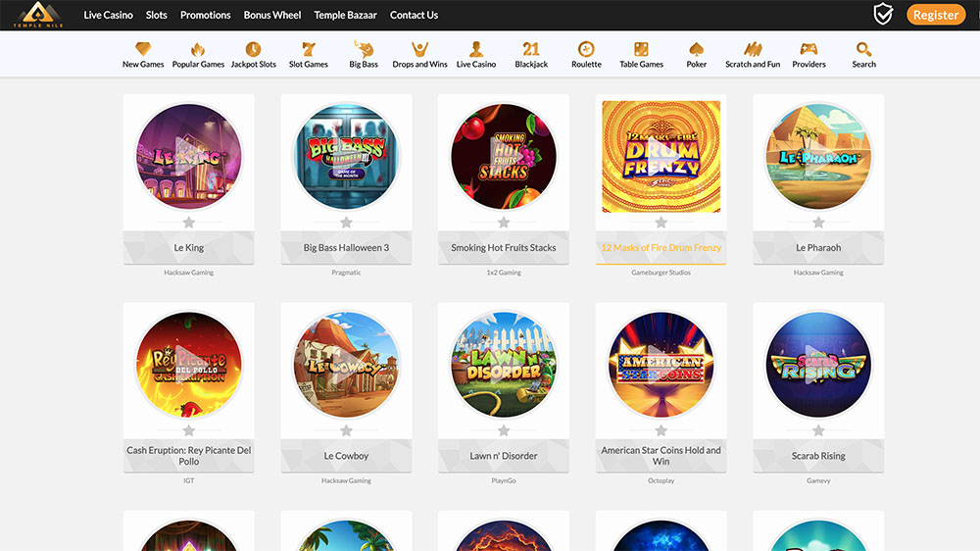Viewport: 980px width, 551px height.
Task: Open the Big Bass Halloween 3 title link
Action: (x=346, y=248)
